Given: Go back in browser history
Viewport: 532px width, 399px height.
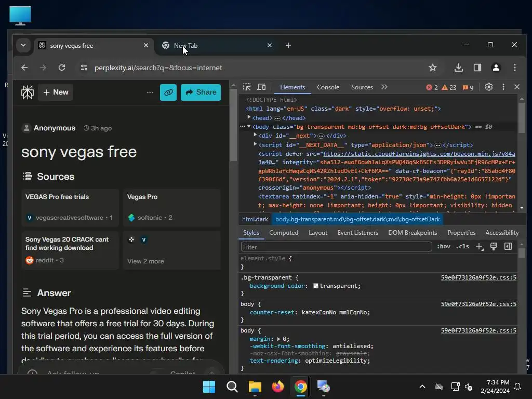Looking at the screenshot, I should tap(24, 68).
